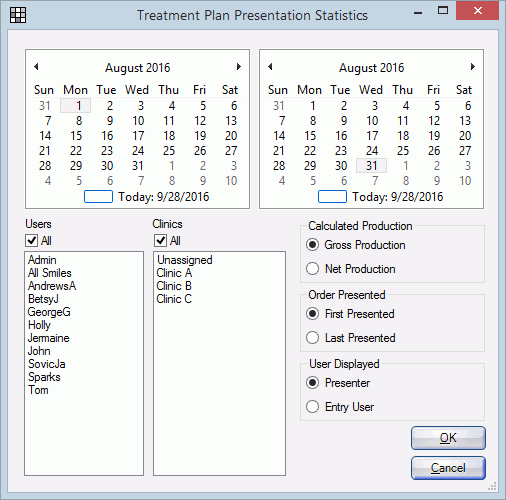Uncheck the Users All checkbox
This screenshot has height=500, width=506.
pyautogui.click(x=32, y=240)
